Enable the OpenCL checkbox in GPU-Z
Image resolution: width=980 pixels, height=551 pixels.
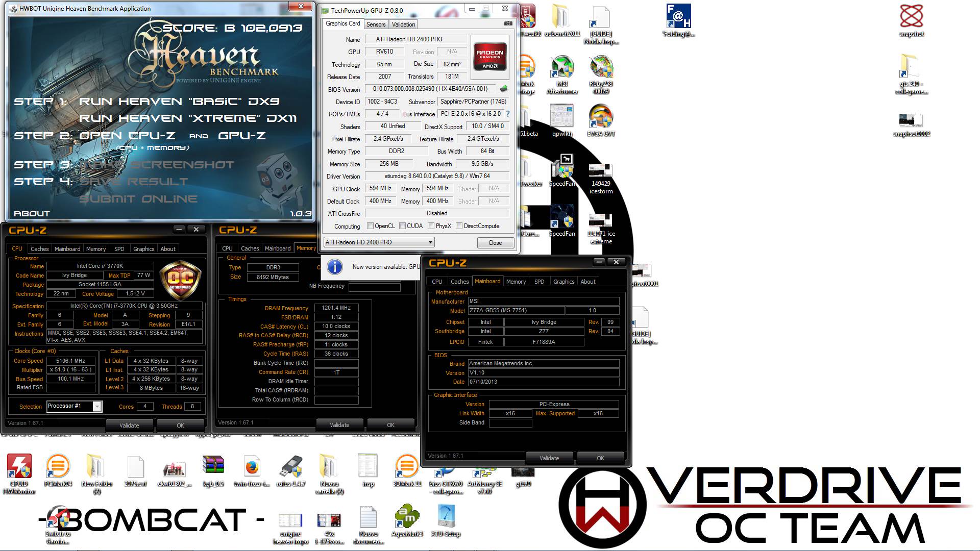point(371,226)
